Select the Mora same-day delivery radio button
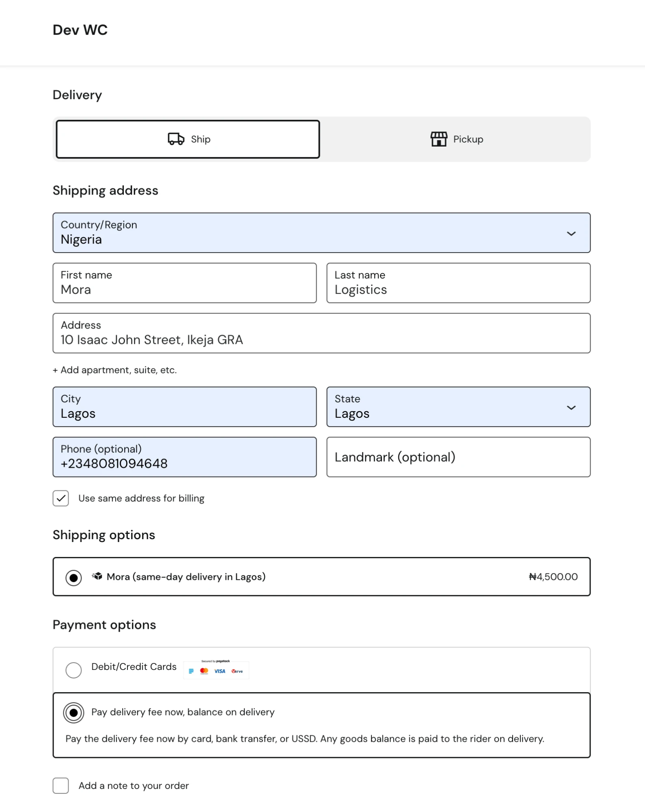 (x=73, y=577)
